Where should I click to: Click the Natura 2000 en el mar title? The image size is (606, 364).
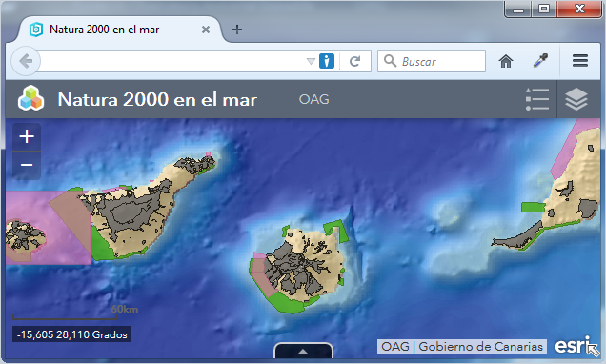(157, 99)
